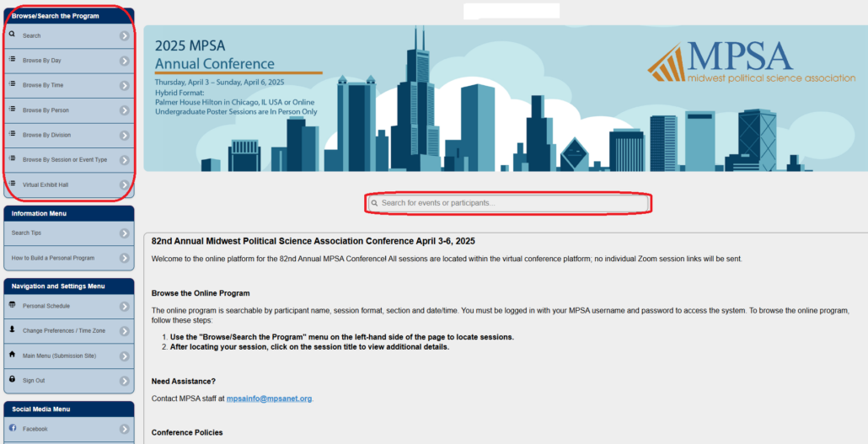Click arrow chevron on How to Build a Personal Program
This screenshot has width=868, height=444.
125,258
